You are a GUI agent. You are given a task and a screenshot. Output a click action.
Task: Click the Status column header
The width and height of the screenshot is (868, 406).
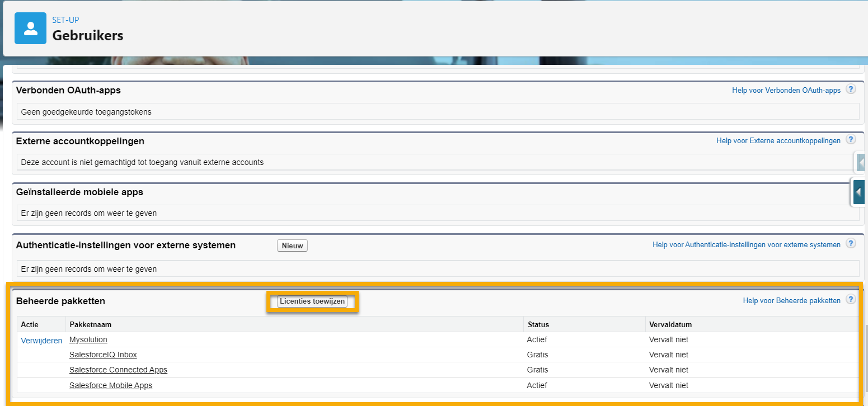coord(538,324)
